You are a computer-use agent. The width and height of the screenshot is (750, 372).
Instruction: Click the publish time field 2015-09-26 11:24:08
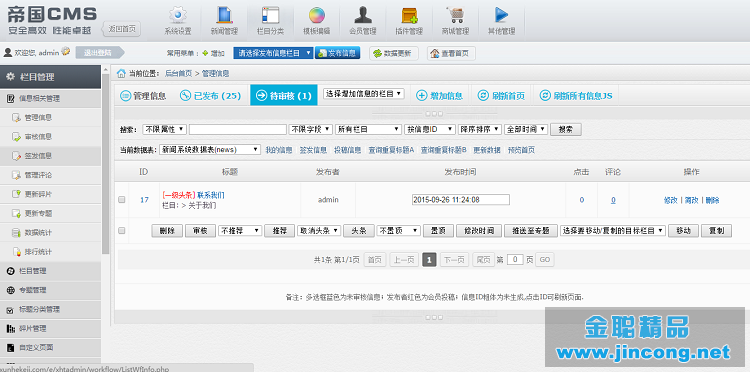click(x=461, y=199)
